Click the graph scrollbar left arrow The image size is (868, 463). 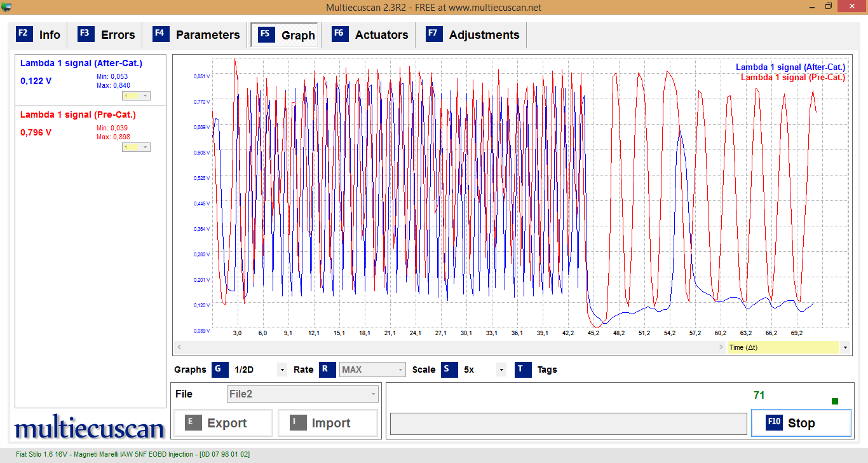pos(179,347)
